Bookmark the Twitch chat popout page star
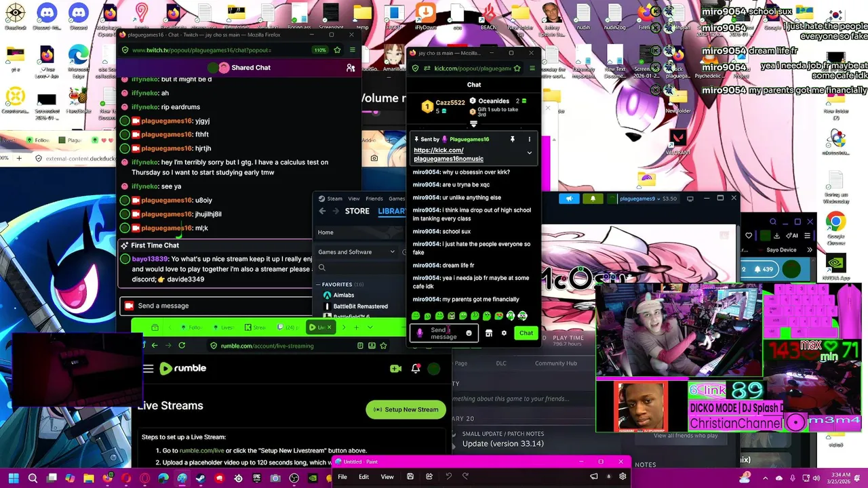The width and height of the screenshot is (868, 488). tap(337, 50)
